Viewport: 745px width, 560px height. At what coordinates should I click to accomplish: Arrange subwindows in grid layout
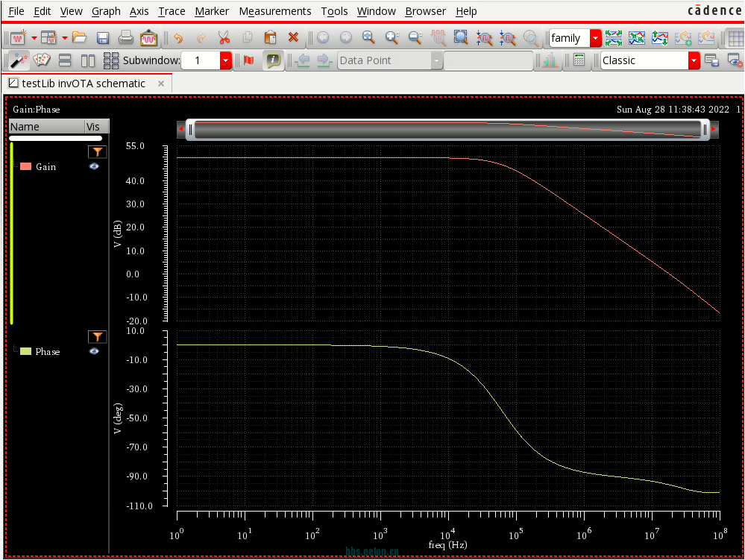point(110,60)
